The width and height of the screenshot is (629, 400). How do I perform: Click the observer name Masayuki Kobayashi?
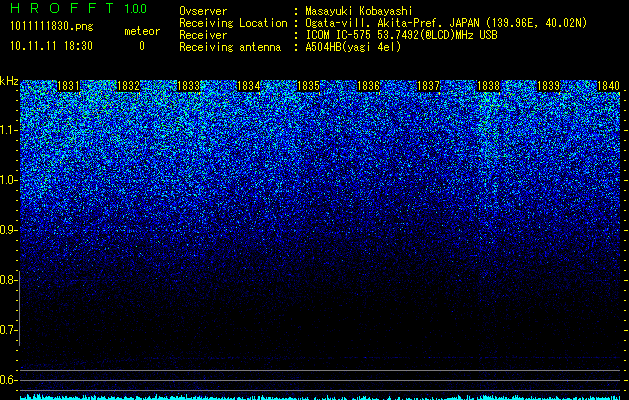click(359, 12)
